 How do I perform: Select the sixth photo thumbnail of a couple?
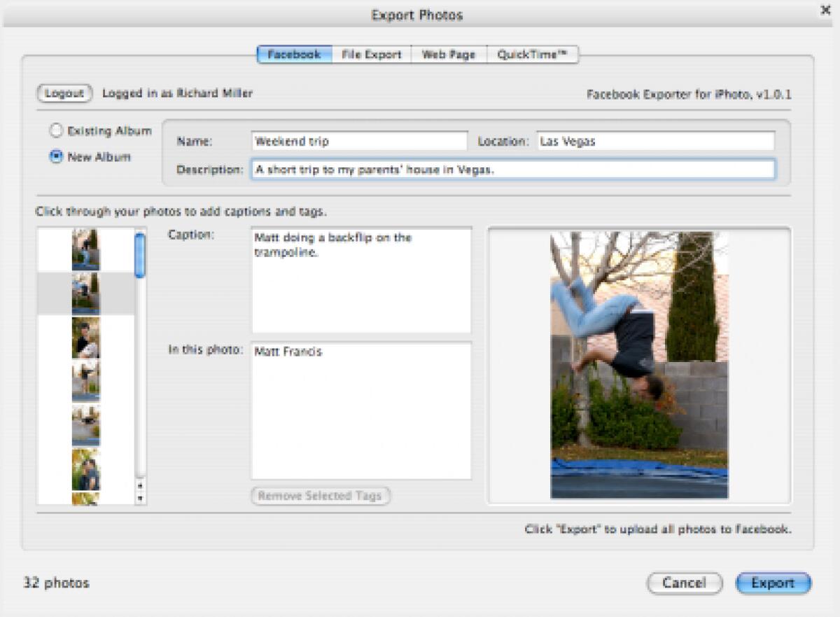pos(85,469)
